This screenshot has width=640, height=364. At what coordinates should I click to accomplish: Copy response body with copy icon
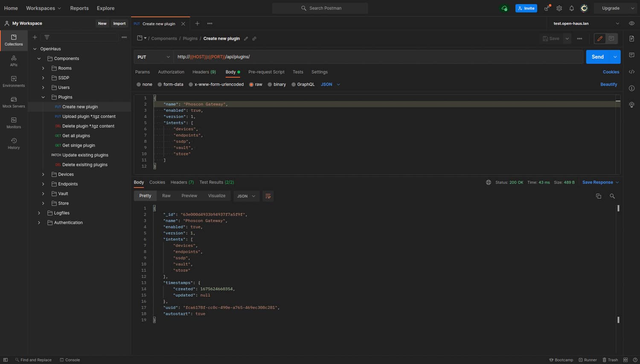coord(599,196)
